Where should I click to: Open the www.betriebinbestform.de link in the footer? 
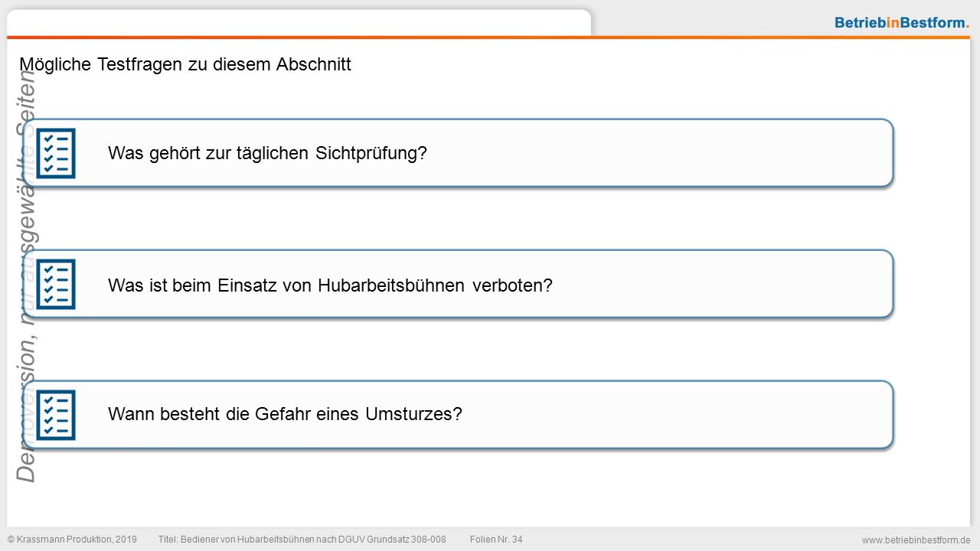pyautogui.click(x=916, y=540)
